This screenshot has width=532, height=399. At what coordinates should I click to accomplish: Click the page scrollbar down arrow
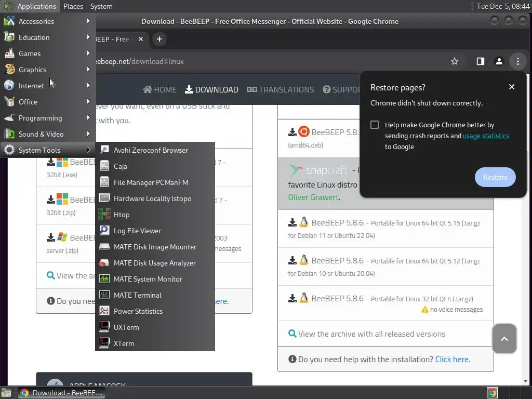tap(526, 381)
